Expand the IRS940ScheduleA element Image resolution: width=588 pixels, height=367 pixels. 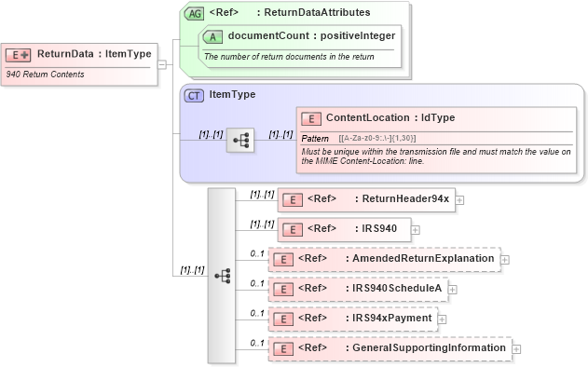tap(453, 290)
